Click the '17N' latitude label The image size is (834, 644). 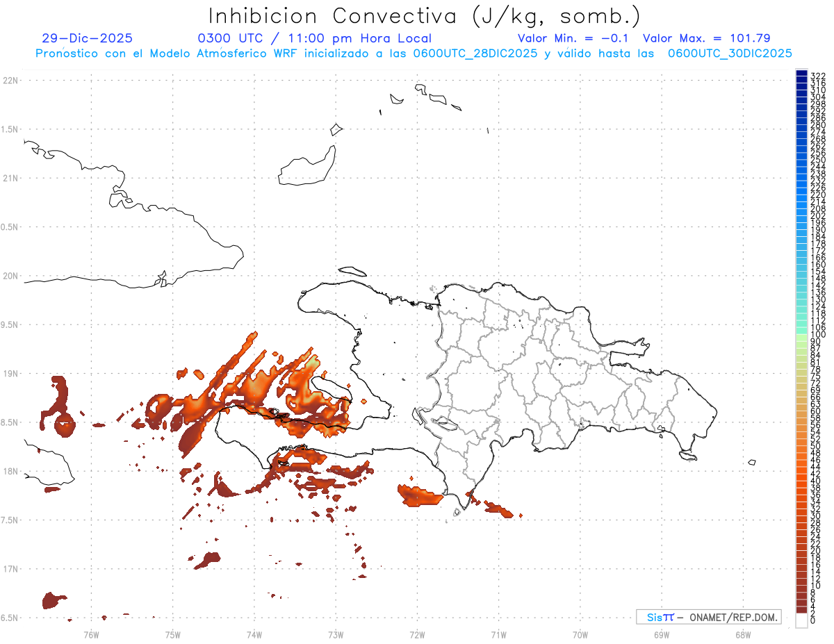pyautogui.click(x=10, y=569)
